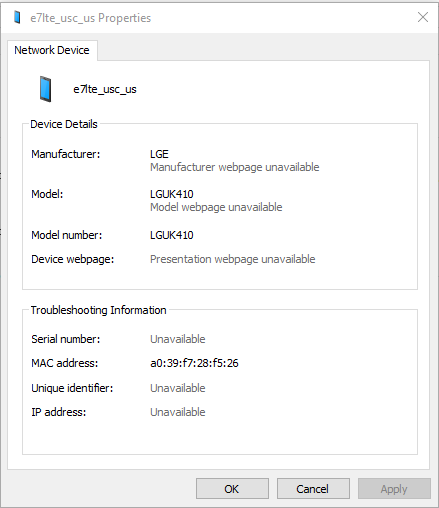
Task: Click the LGUK410 Model number value
Action: point(172,235)
